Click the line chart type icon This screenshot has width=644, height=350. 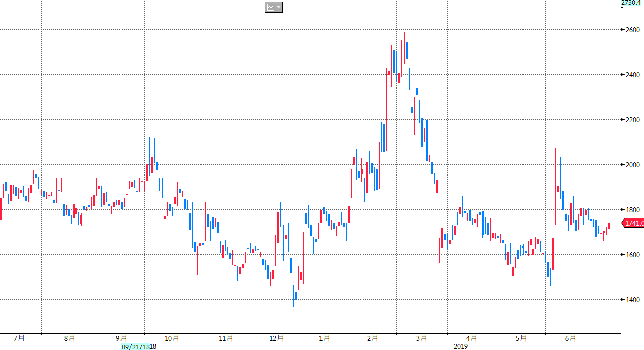[x=271, y=7]
